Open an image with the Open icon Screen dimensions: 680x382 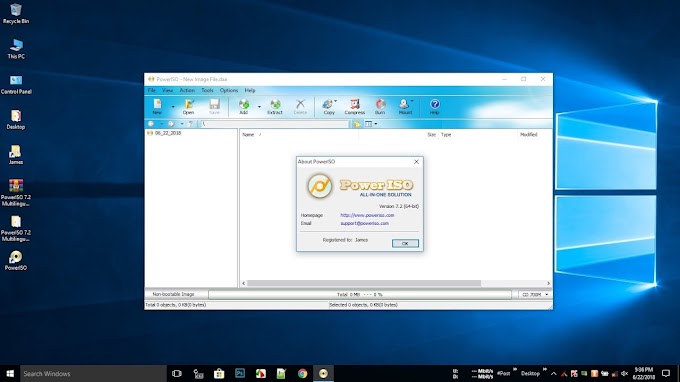(188, 106)
